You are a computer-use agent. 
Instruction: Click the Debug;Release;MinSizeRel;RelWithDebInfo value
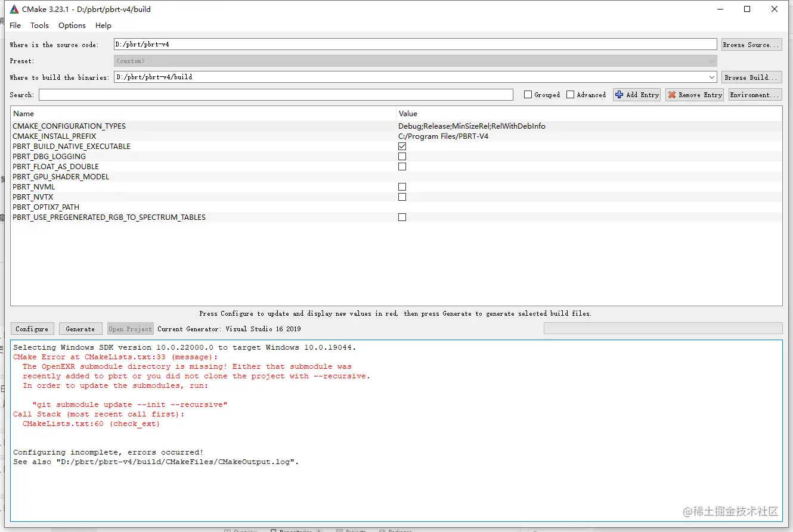(x=472, y=126)
